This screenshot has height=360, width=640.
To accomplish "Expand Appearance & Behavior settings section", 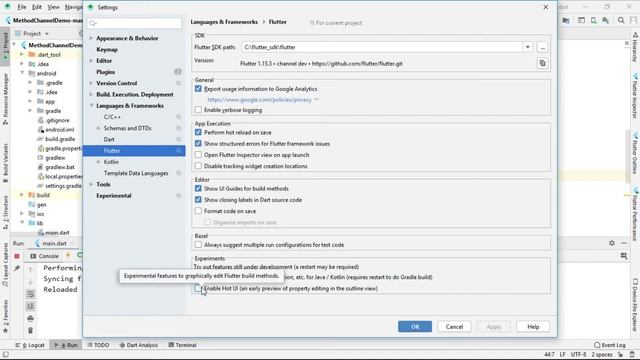I will [x=91, y=38].
